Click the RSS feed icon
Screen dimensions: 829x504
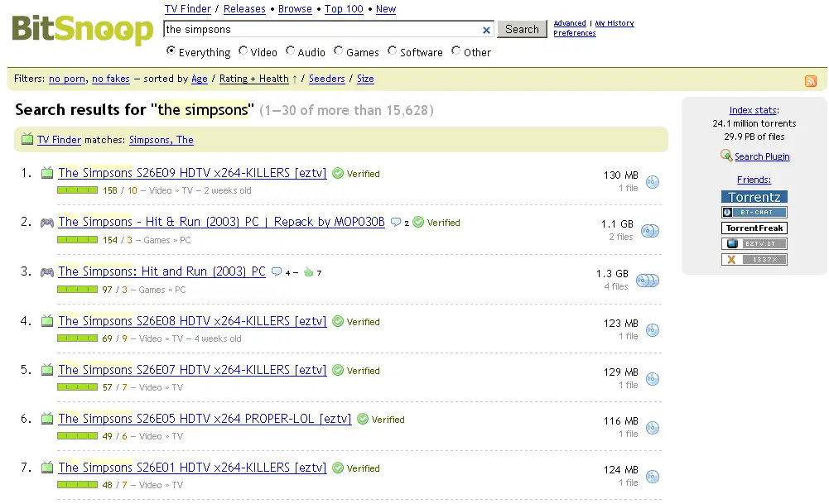(810, 81)
